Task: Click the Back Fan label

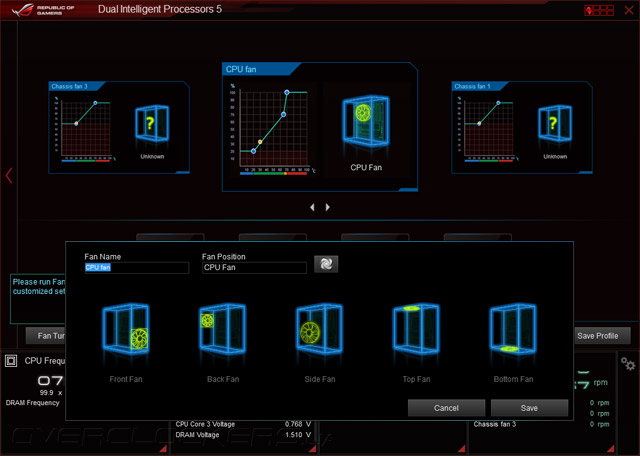Action: click(x=223, y=379)
